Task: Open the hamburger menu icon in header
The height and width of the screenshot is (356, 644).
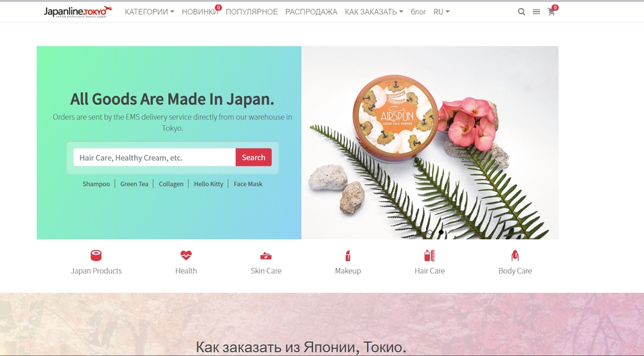Action: tap(537, 12)
